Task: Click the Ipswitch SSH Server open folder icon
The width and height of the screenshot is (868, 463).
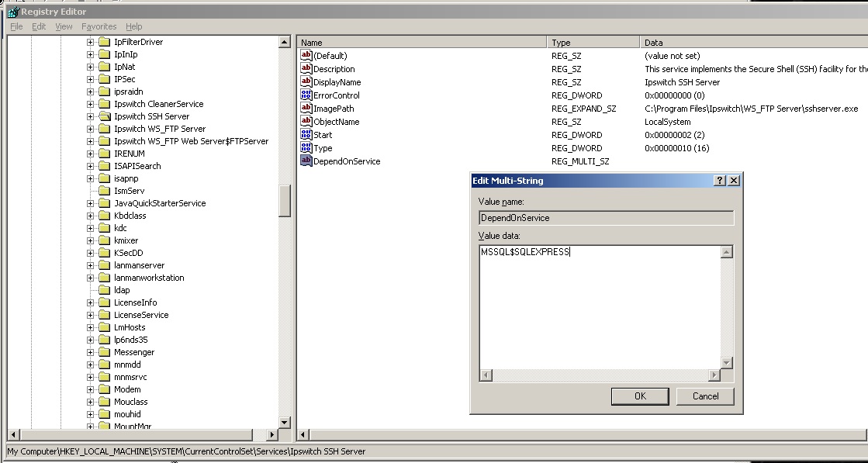Action: (x=105, y=116)
